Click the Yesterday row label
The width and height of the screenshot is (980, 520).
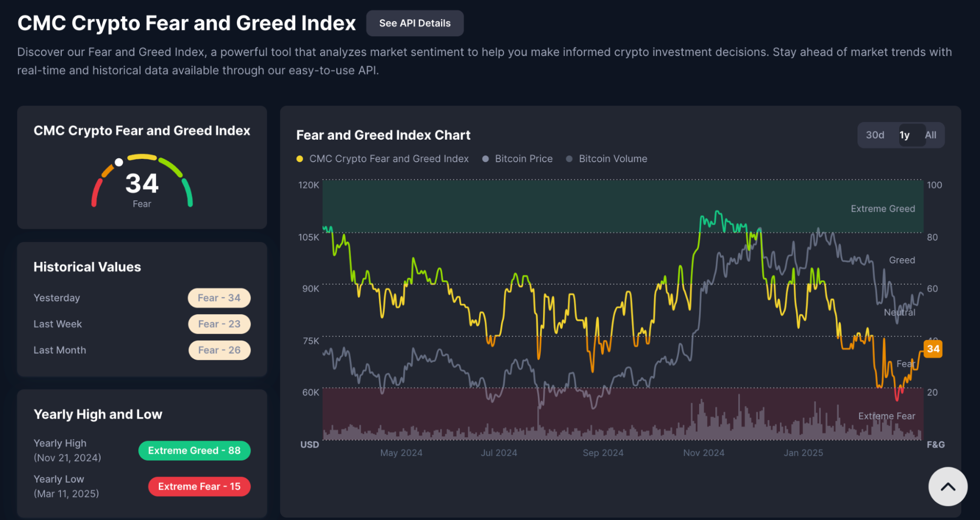tap(56, 298)
